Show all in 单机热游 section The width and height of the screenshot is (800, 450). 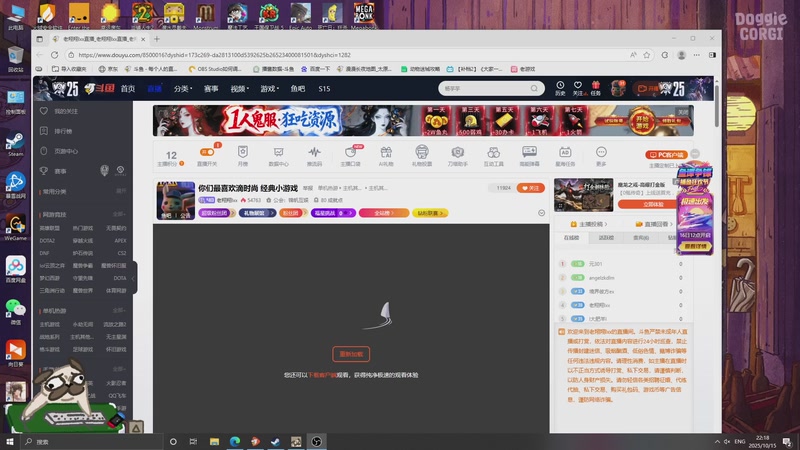click(119, 310)
